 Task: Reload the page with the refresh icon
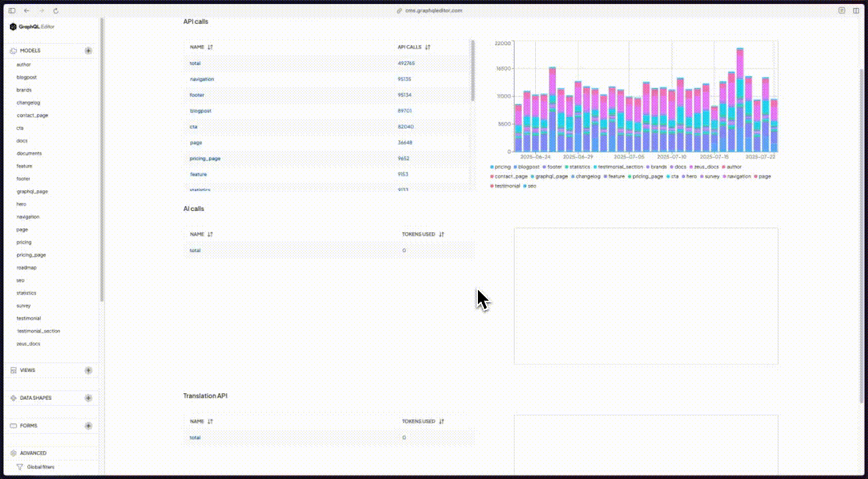56,11
